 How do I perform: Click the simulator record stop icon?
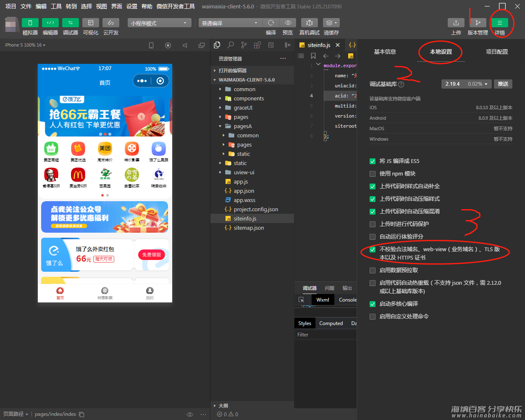168,45
